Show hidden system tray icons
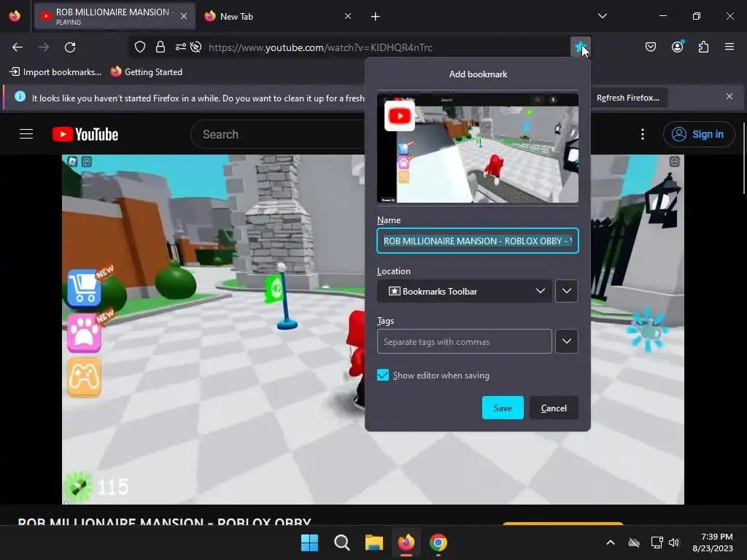Viewport: 747px width, 560px height. tap(611, 542)
